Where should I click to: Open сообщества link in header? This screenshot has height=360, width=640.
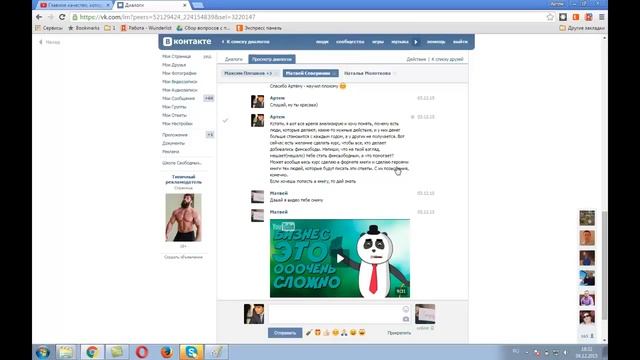tap(350, 42)
